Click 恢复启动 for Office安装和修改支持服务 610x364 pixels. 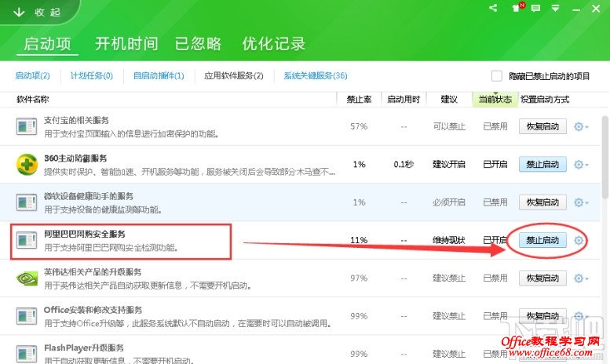pos(542,316)
